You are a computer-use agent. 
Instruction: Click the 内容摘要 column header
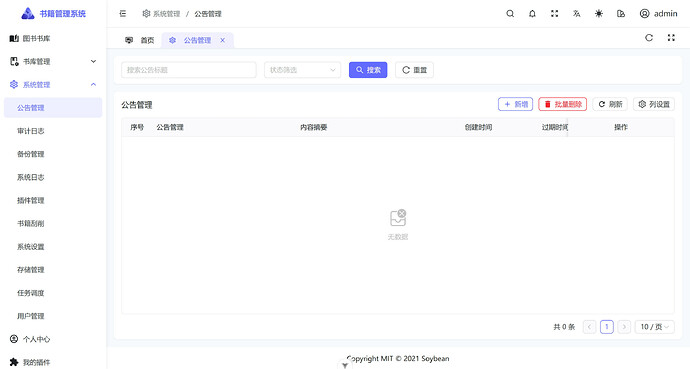(x=313, y=127)
